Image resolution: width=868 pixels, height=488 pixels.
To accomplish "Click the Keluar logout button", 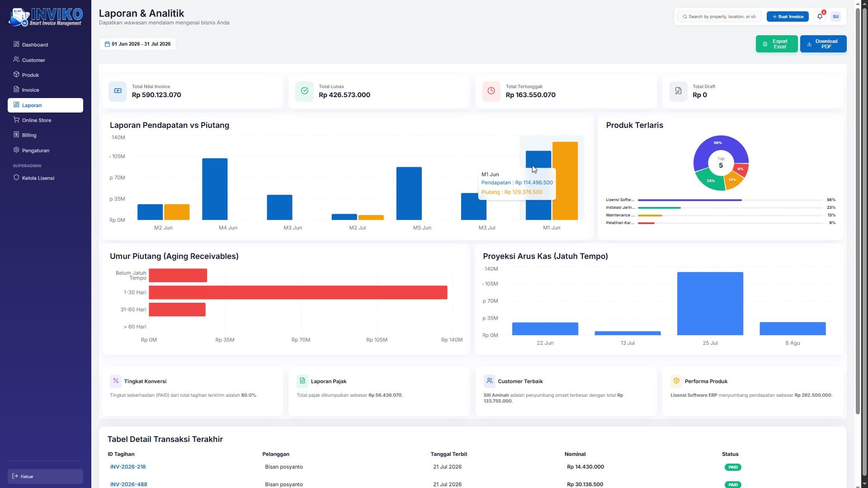I will 45,476.
